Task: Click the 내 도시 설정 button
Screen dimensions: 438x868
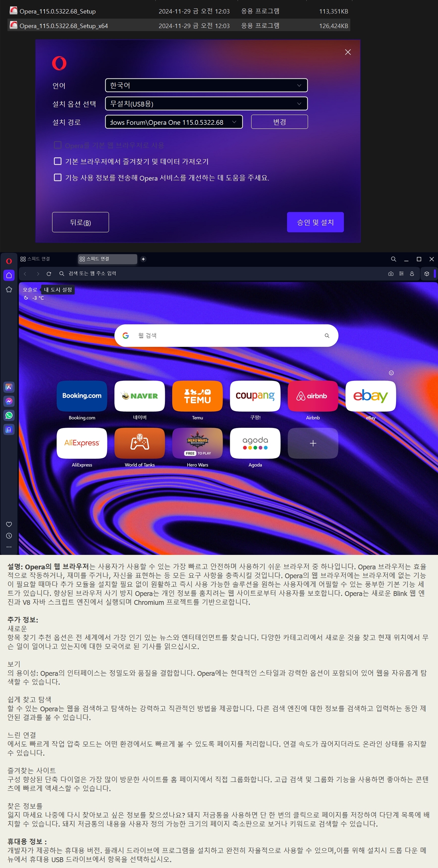Action: [x=58, y=290]
